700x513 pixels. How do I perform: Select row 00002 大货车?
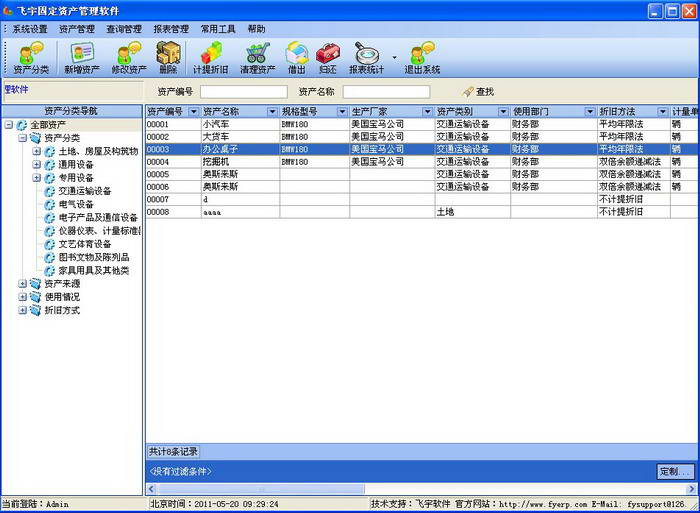click(422, 137)
